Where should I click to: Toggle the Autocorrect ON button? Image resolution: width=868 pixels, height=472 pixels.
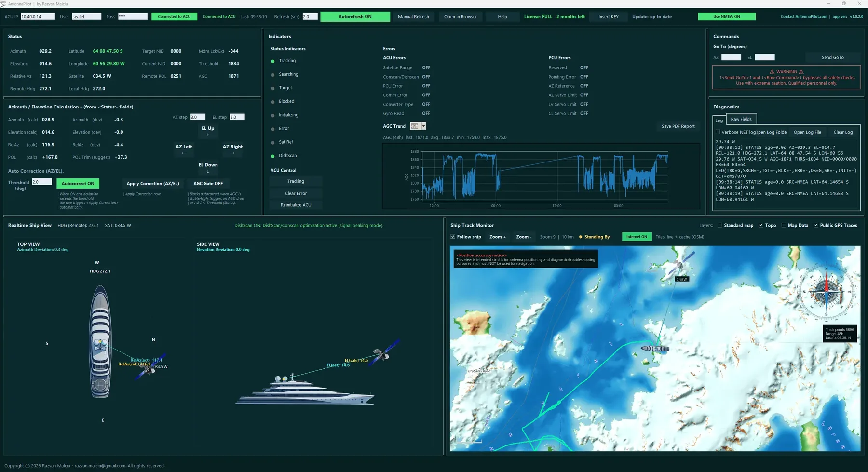click(78, 184)
